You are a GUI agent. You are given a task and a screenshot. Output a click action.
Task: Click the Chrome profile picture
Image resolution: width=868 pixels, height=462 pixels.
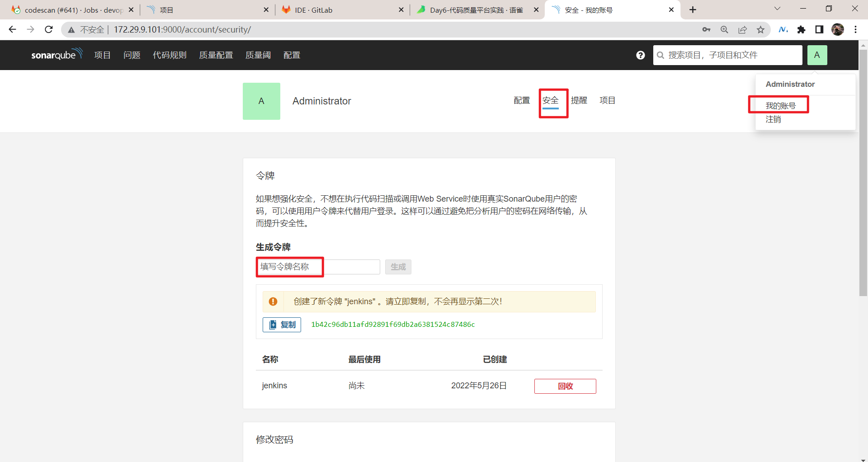pos(837,29)
